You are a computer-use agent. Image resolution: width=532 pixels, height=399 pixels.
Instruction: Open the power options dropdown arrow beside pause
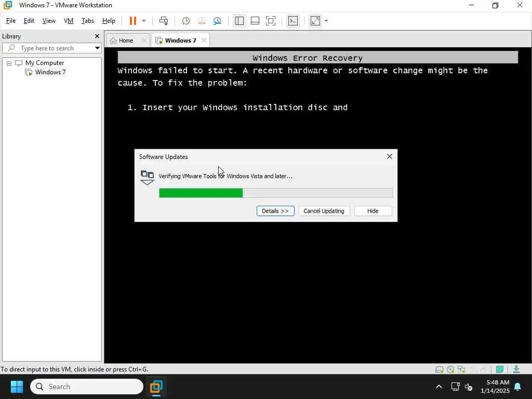144,21
